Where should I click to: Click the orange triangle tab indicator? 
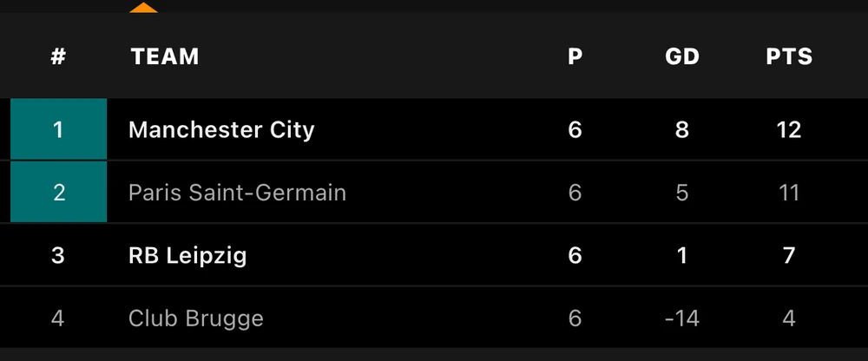(x=143, y=8)
